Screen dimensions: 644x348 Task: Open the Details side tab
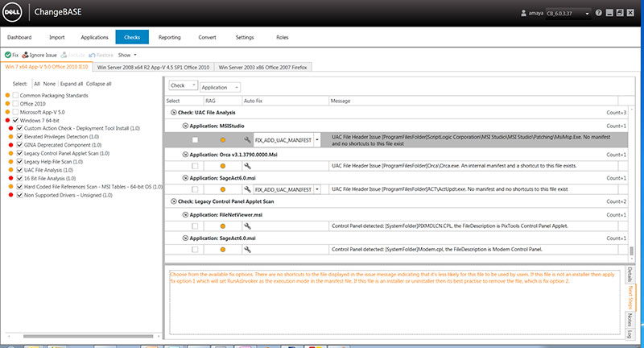(630, 275)
